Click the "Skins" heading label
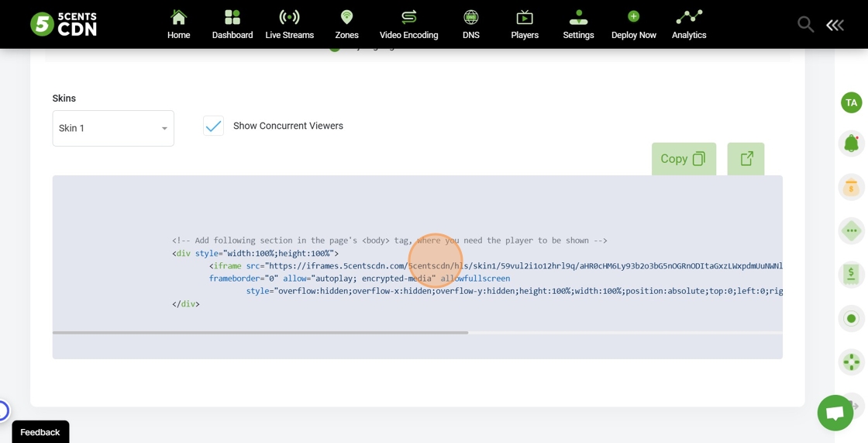 [x=64, y=98]
